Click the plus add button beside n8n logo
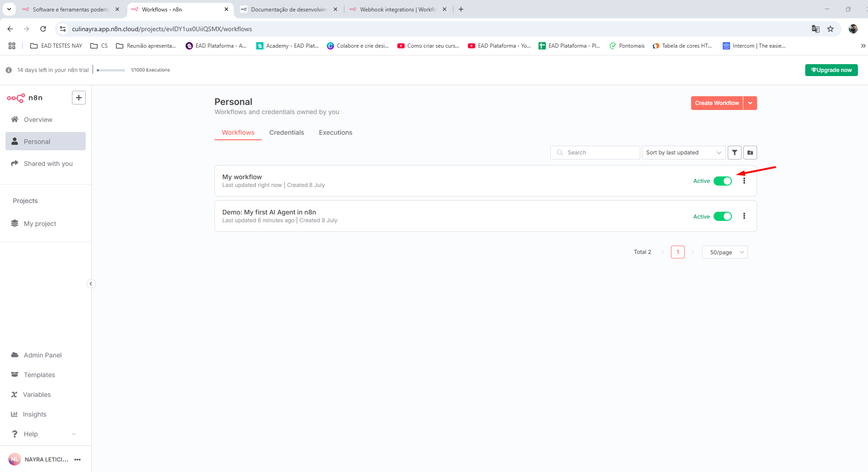The height and width of the screenshot is (472, 868). pyautogui.click(x=79, y=98)
